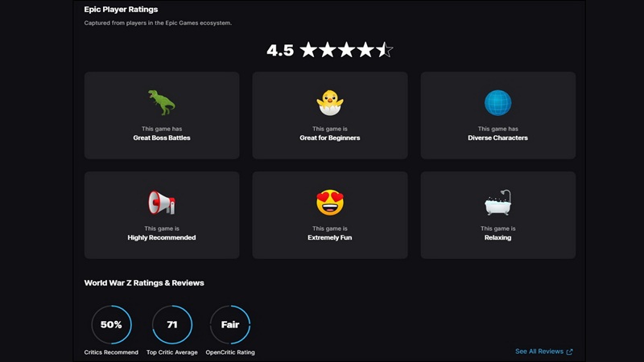Select the 71 Top Critic Average circle

(x=172, y=325)
